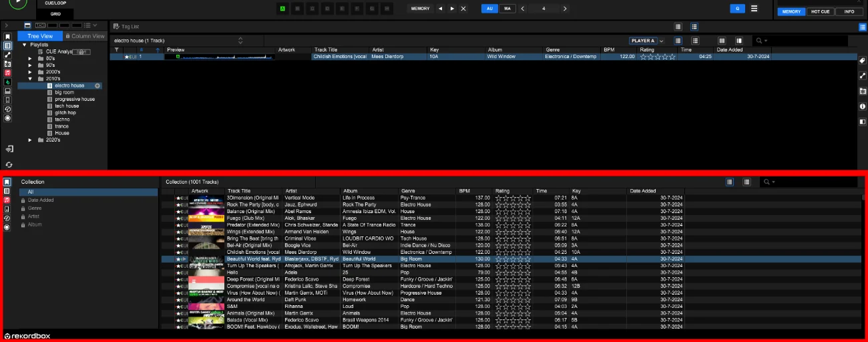868x342 pixels.
Task: Switch to Column View tab
Action: coord(85,36)
